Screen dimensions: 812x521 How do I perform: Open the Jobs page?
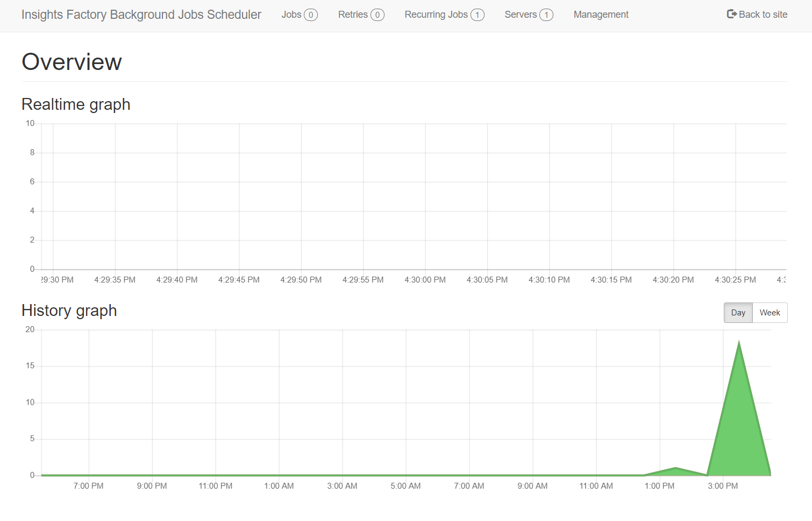tap(291, 15)
